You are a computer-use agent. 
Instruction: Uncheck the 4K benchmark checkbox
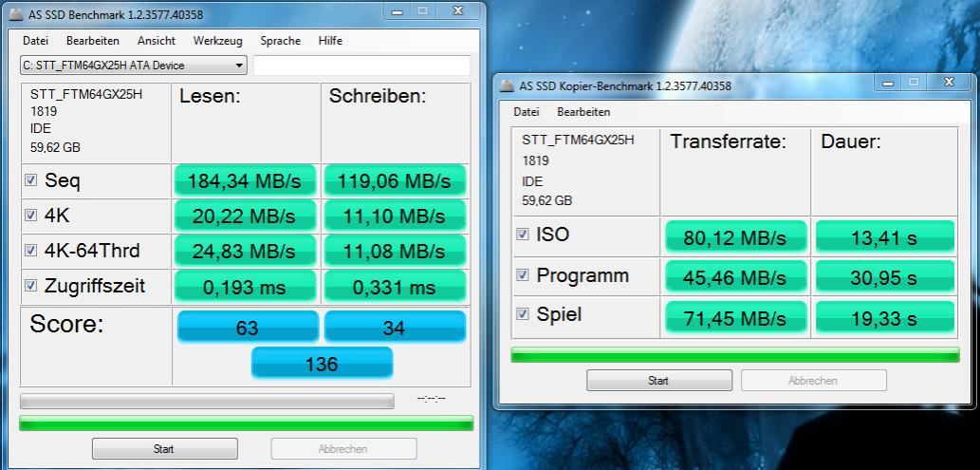[30, 216]
